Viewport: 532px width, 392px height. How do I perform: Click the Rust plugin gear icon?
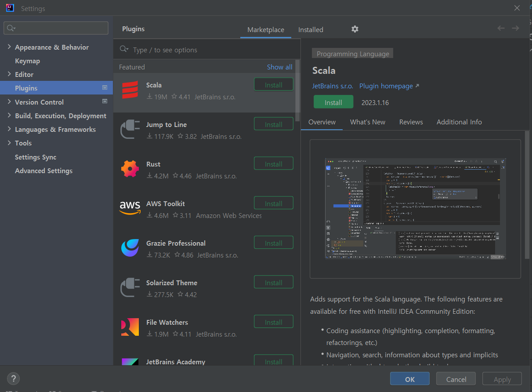tap(130, 169)
